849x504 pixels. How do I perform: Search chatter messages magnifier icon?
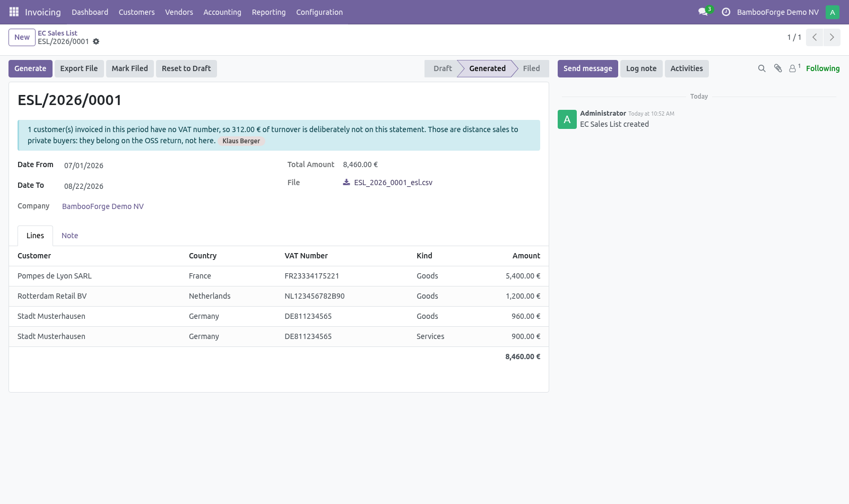[762, 68]
